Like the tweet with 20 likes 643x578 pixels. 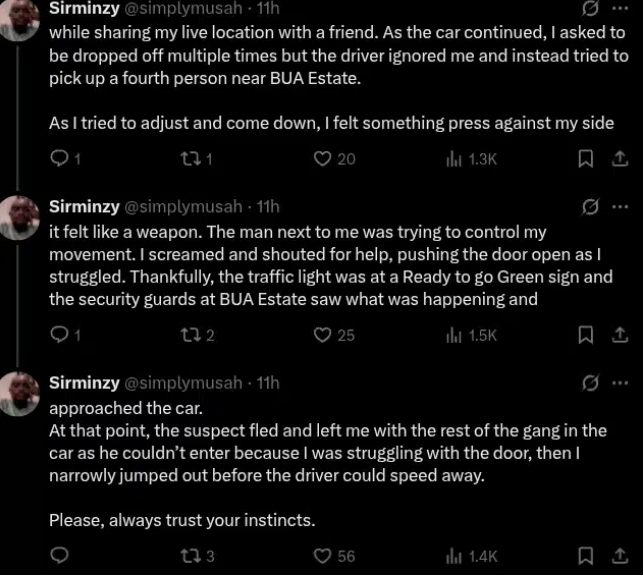(x=323, y=158)
